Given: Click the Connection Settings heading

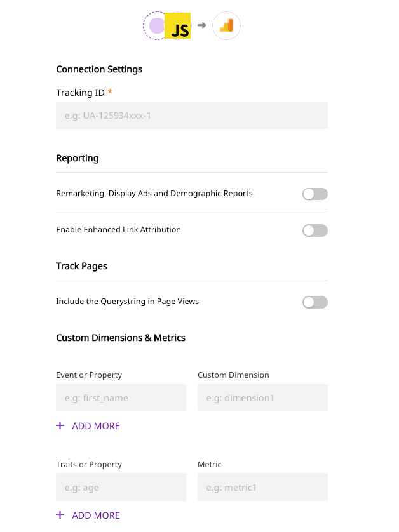Looking at the screenshot, I should [99, 69].
